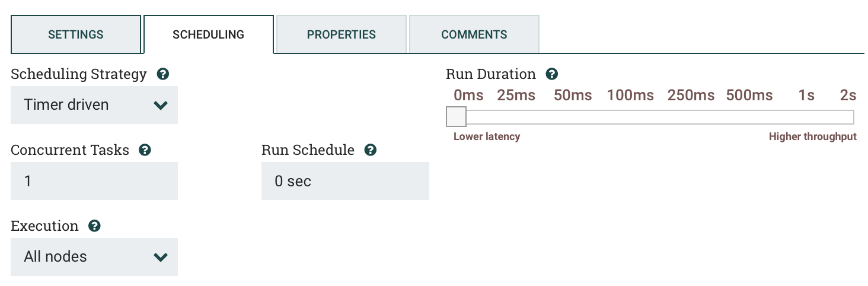Click the Execution help icon
Screen dimensions: 868x286
click(94, 226)
